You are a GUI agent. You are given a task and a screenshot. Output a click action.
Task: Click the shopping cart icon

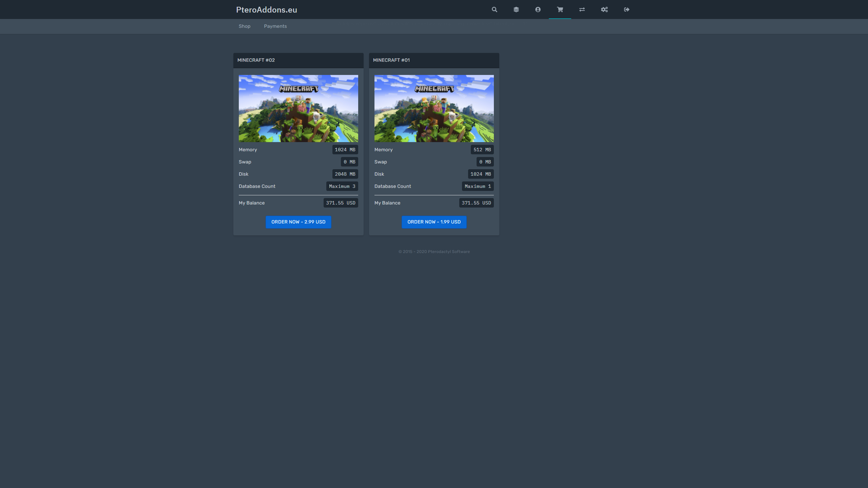click(560, 9)
